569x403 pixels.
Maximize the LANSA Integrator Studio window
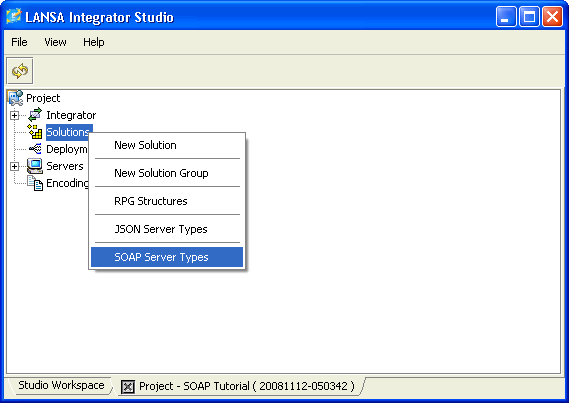529,17
